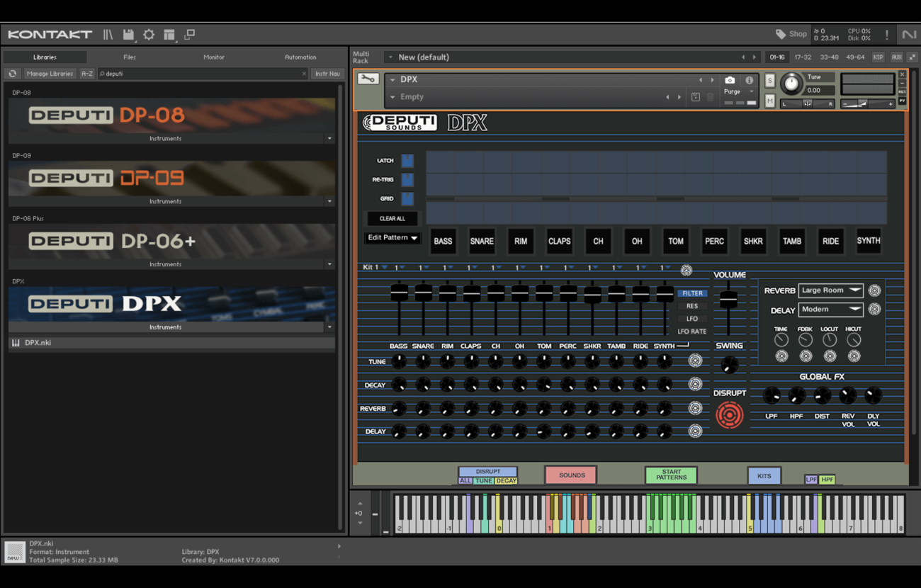Click the Manage Libraries button
Image resolution: width=921 pixels, height=588 pixels.
coord(50,74)
